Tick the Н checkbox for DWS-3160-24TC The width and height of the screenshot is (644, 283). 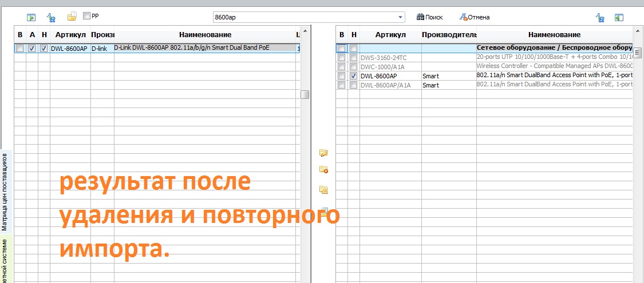353,58
